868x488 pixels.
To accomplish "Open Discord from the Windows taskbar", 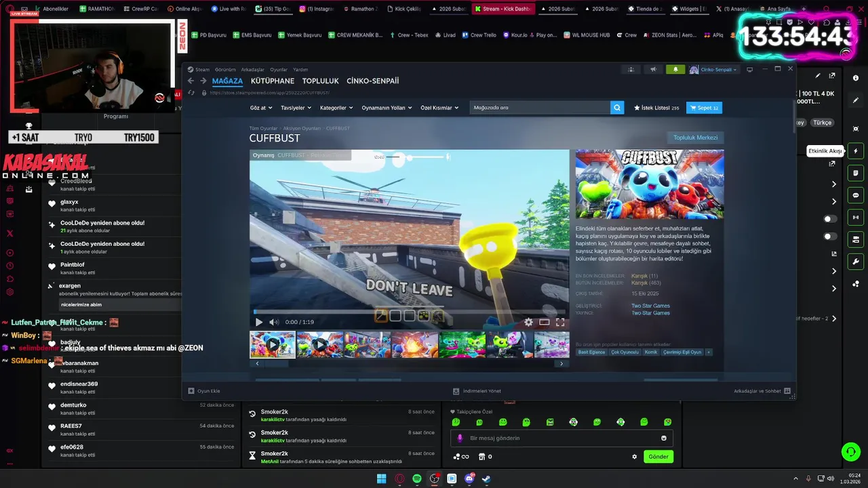I will coord(469,479).
